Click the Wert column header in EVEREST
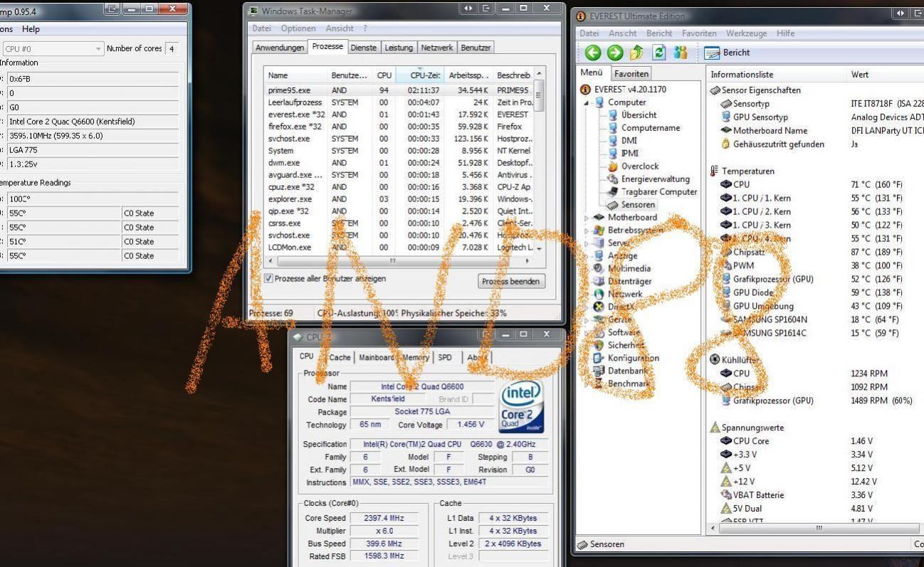 click(x=885, y=75)
